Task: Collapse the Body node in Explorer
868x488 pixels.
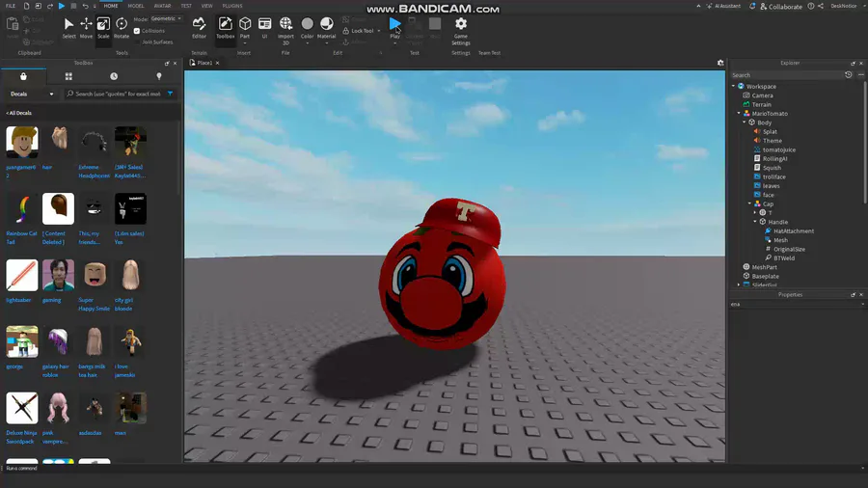Action: point(745,122)
